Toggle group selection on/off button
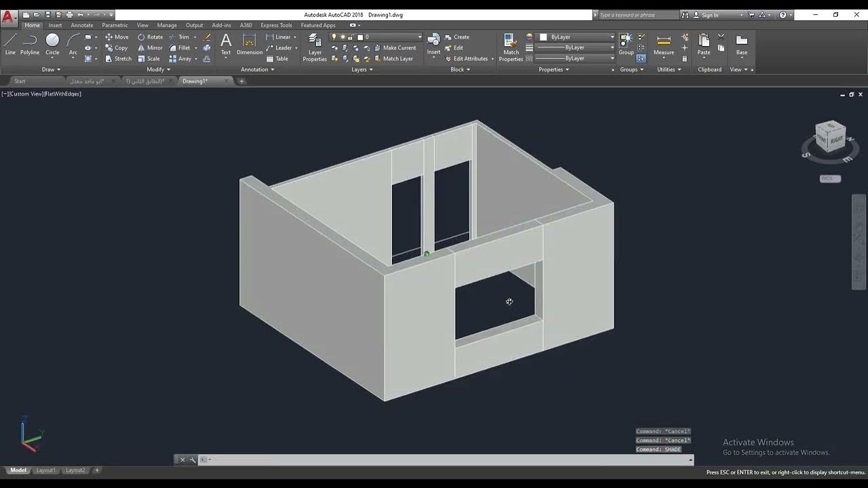 pos(641,59)
